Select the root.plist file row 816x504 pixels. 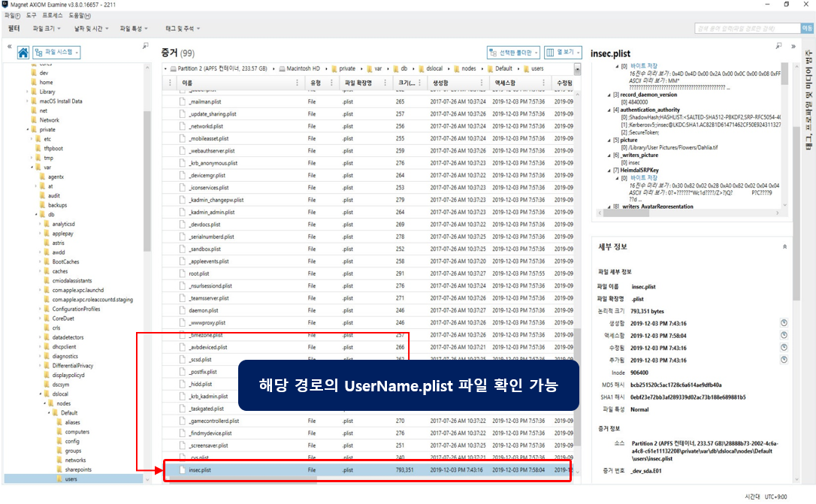(x=199, y=273)
